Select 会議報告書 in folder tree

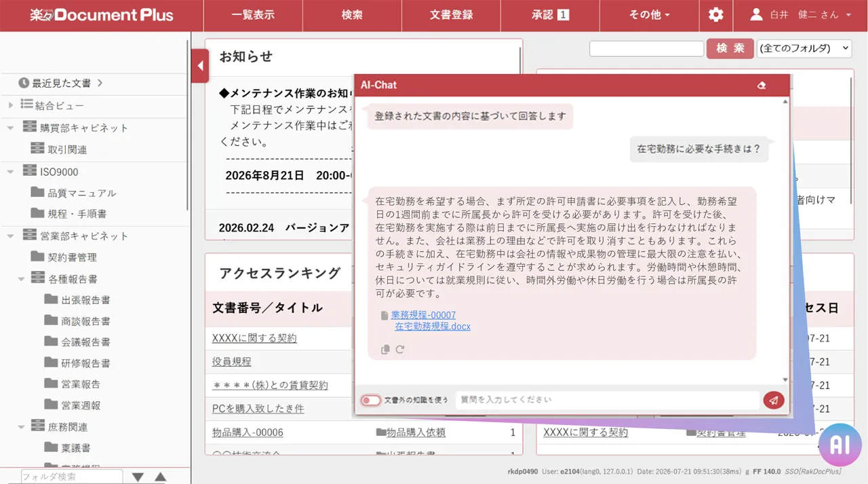coord(85,342)
